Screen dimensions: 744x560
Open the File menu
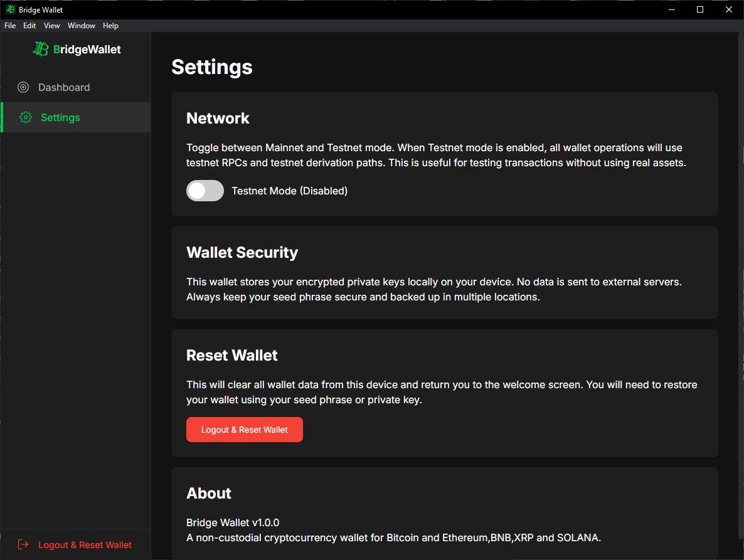[10, 26]
